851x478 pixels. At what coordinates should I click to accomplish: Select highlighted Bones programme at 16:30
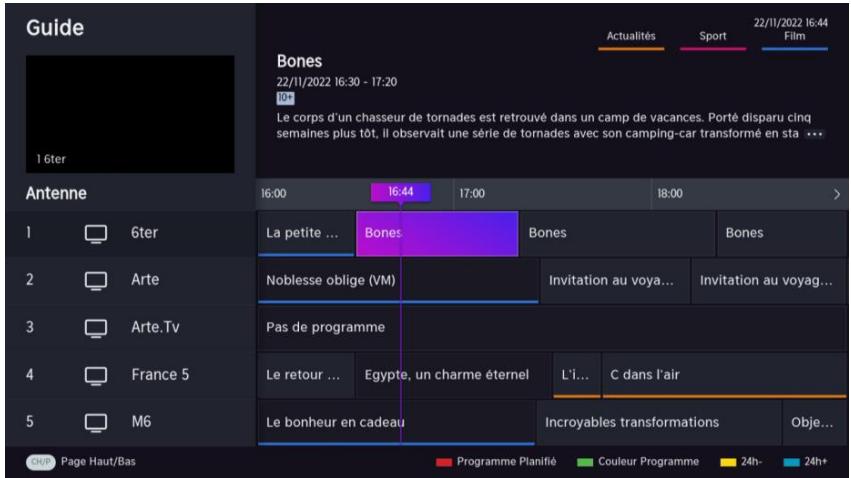click(x=437, y=233)
